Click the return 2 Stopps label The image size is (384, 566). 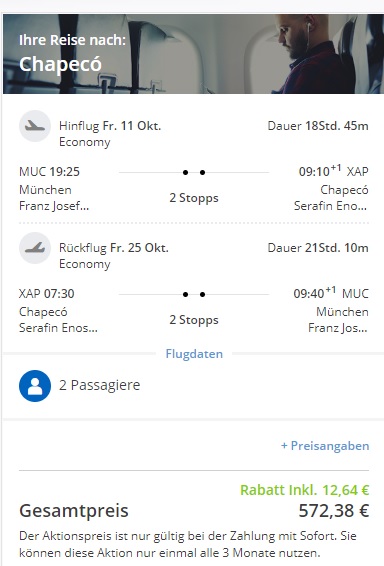tap(194, 320)
